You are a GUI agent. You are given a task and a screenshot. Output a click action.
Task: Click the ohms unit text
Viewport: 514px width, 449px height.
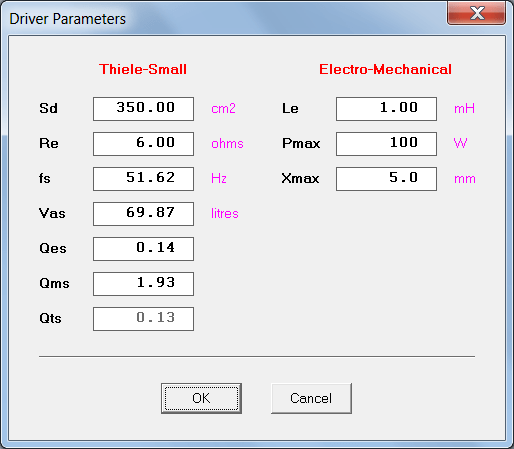(227, 144)
